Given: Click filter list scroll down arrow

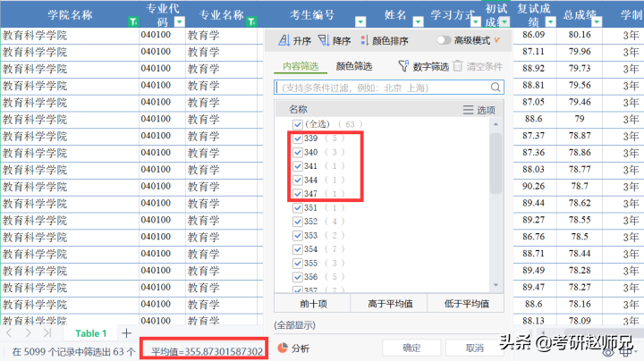Looking at the screenshot, I should pyautogui.click(x=496, y=285).
